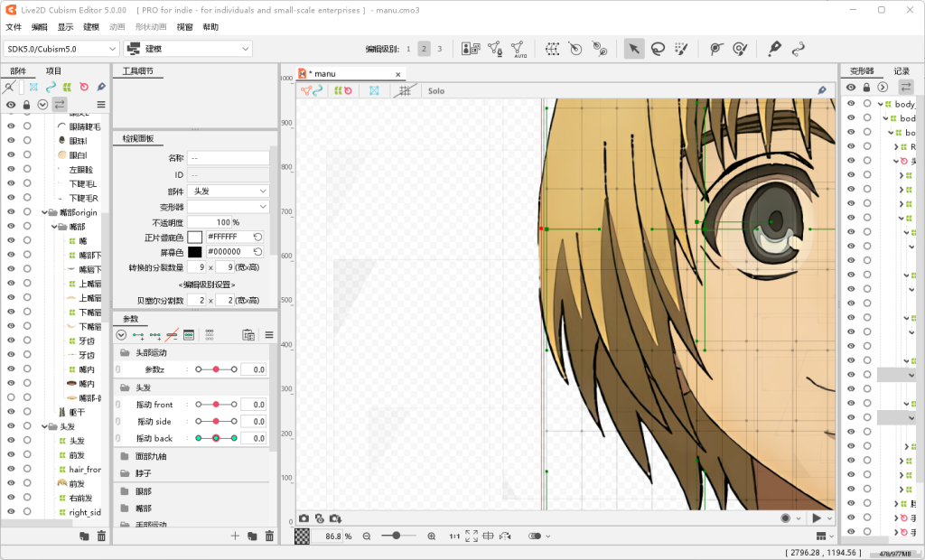The image size is (925, 560).
Task: Click the multiply color white swatch
Action: [195, 237]
